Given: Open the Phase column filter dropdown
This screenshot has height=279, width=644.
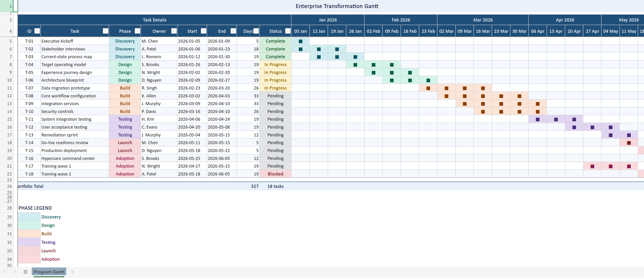Looking at the screenshot, I should tap(137, 31).
